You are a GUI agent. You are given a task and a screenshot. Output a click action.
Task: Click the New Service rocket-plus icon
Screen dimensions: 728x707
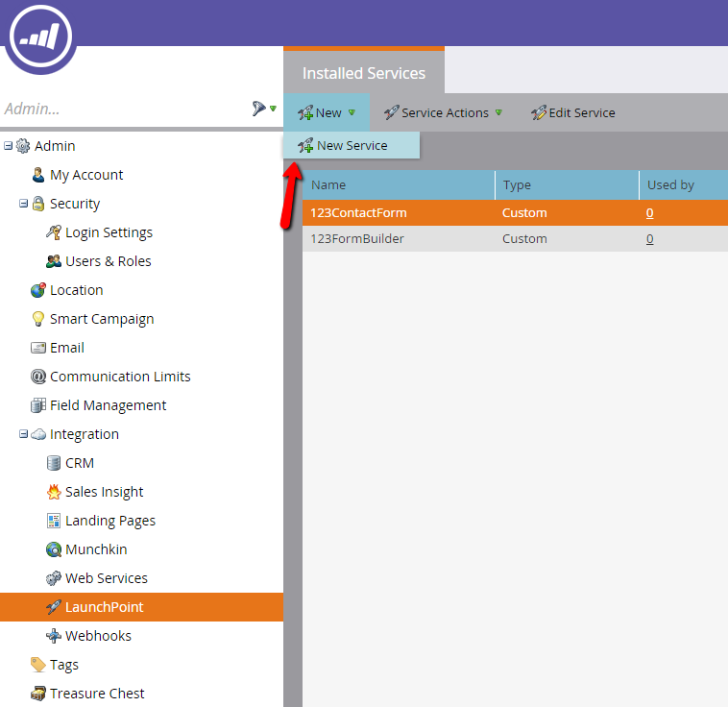point(305,145)
